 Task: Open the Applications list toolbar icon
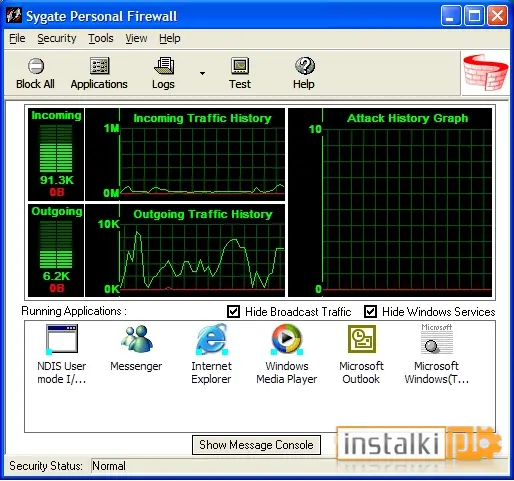99,66
